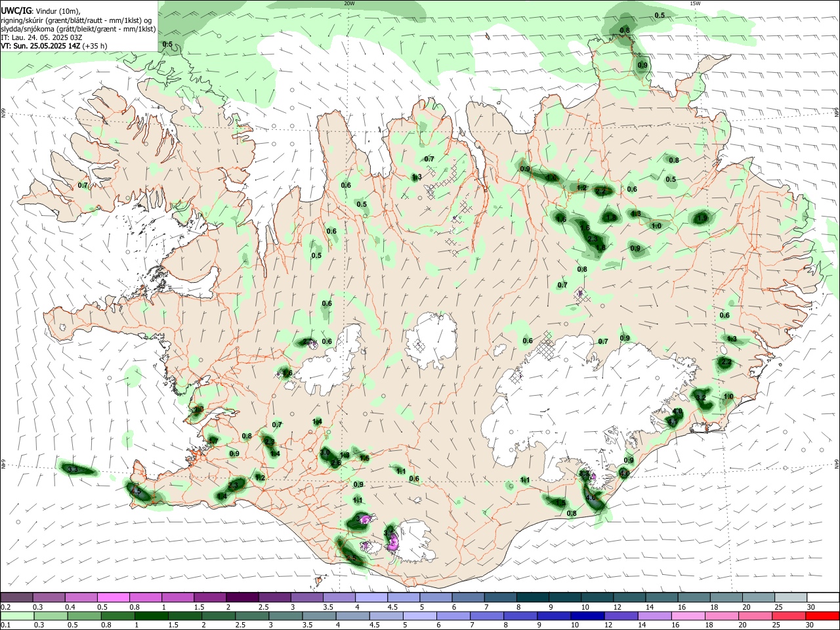Viewport: 840px width, 630px height.
Task: Pick upper legend swatch from 0.4 to 0.5
Action: 81,598
